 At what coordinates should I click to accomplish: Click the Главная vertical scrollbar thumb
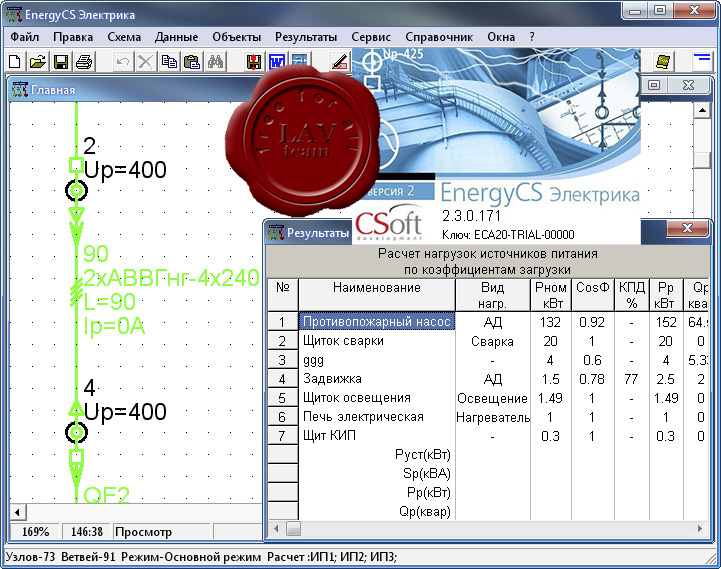(702, 160)
